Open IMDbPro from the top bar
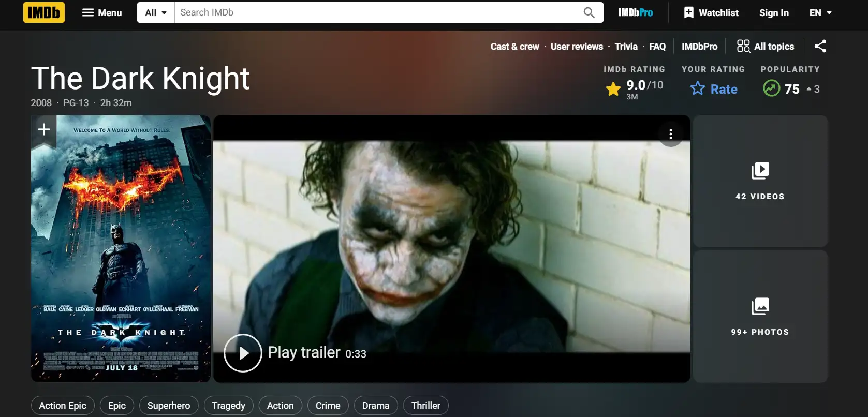This screenshot has height=417, width=868. coord(636,12)
